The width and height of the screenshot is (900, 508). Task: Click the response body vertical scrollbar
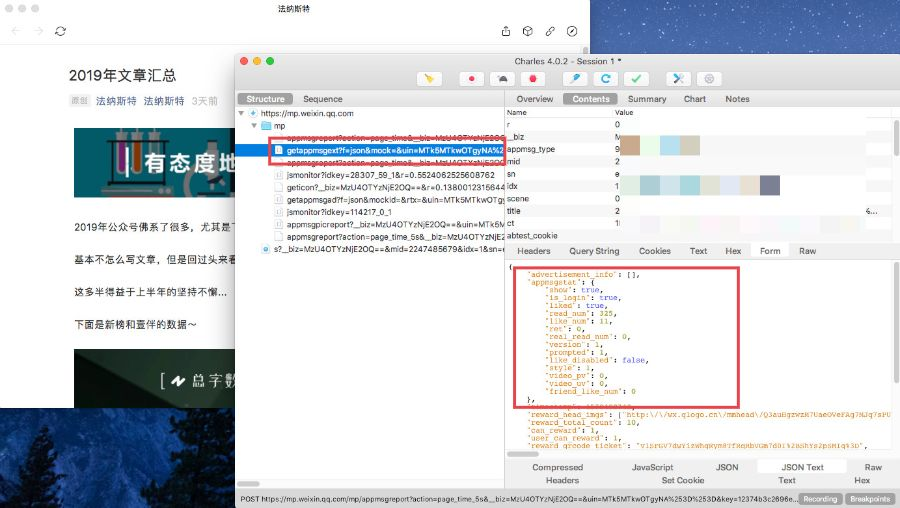897,323
